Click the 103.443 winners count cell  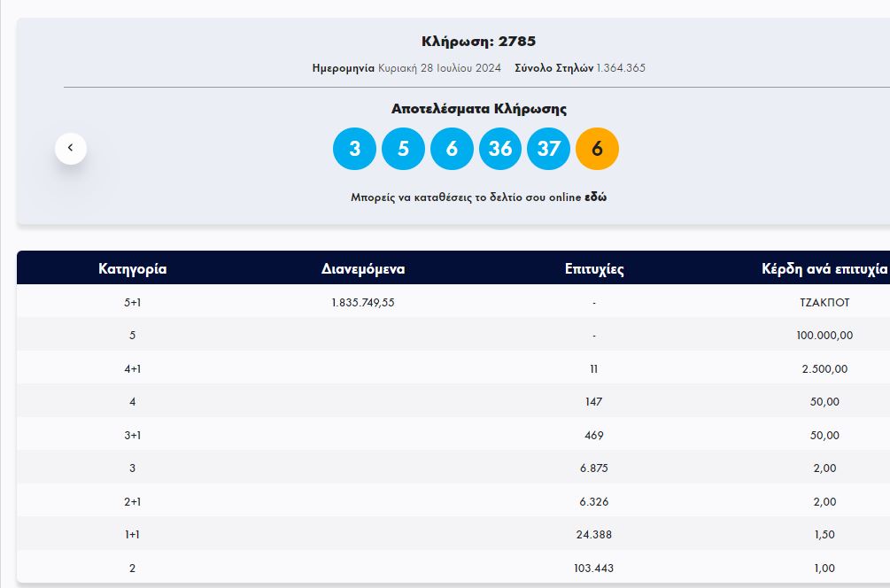594,568
